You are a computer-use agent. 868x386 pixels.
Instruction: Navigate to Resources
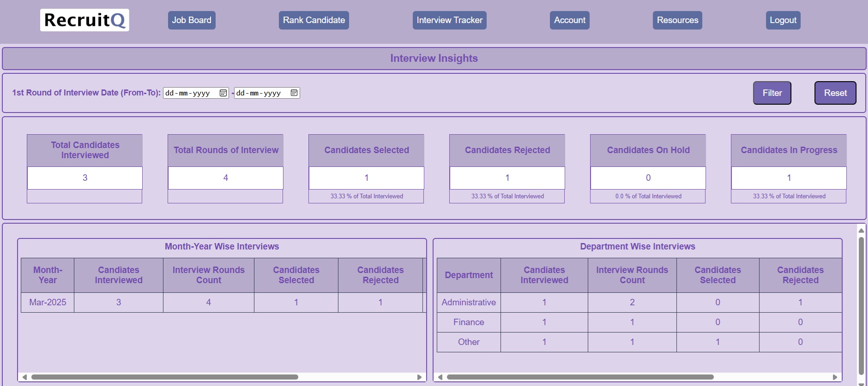pos(677,20)
